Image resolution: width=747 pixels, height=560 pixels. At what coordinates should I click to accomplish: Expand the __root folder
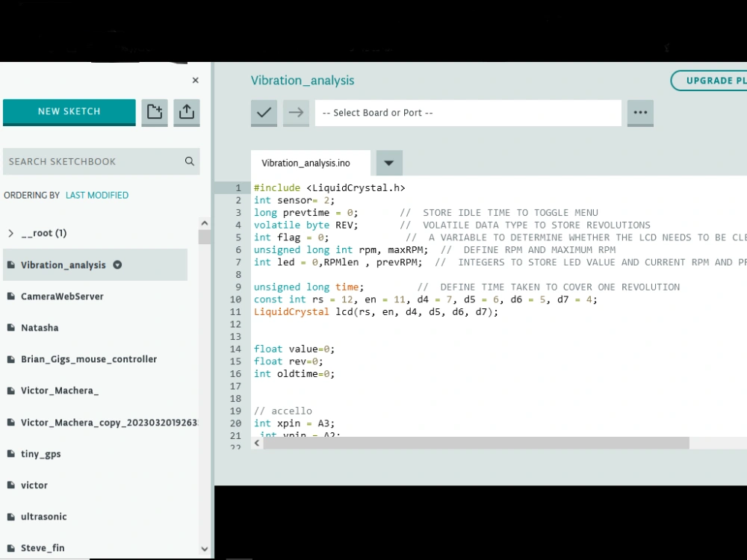point(10,233)
